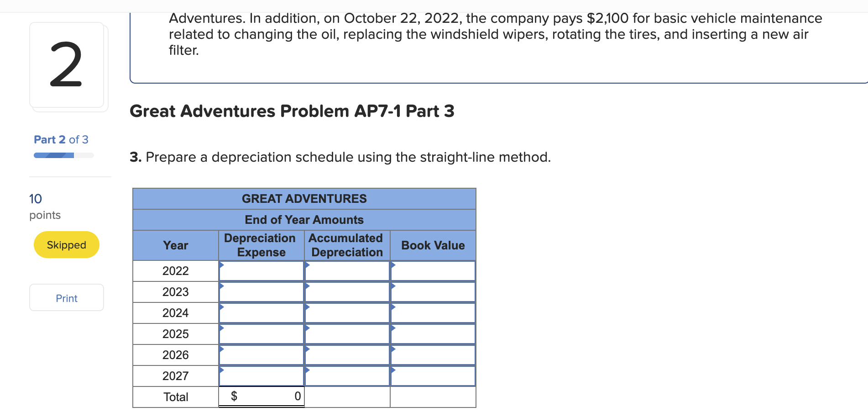Select the Accumulated Depreciation cell for 2024
Screen dimensions: 868x418
(x=347, y=313)
